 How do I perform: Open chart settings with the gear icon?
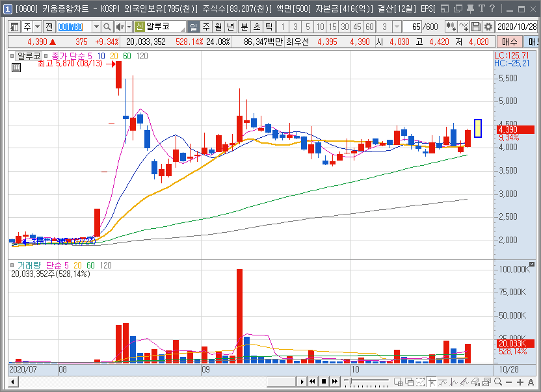pos(488,27)
